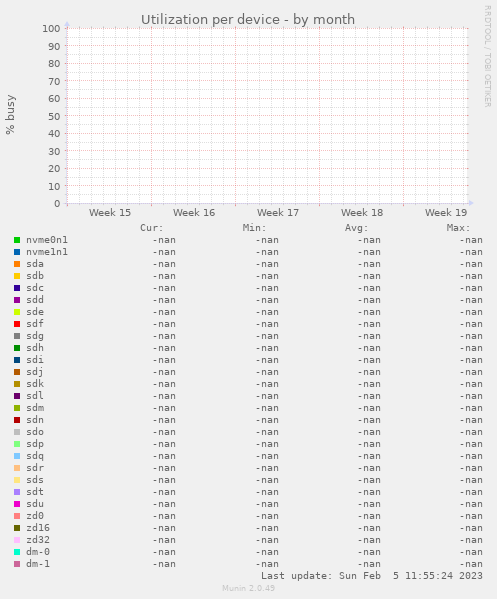497x599 pixels.
Task: Select the light green sdp legend swatch
Action: pos(17,444)
